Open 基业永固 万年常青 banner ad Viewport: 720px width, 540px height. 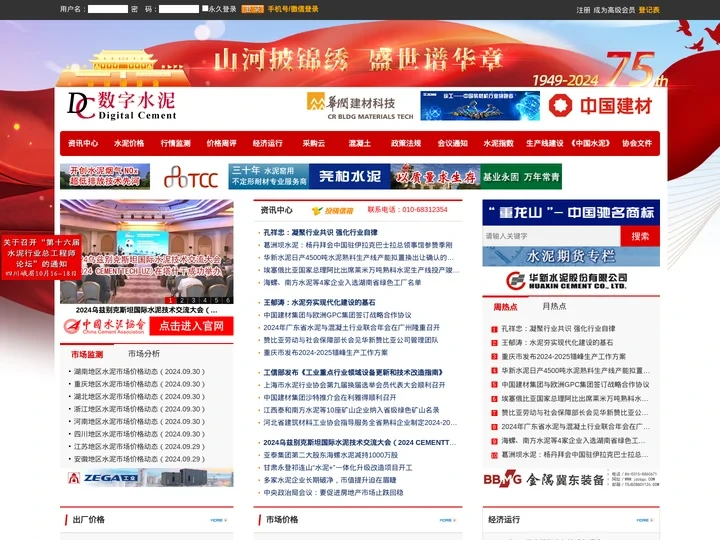click(521, 176)
